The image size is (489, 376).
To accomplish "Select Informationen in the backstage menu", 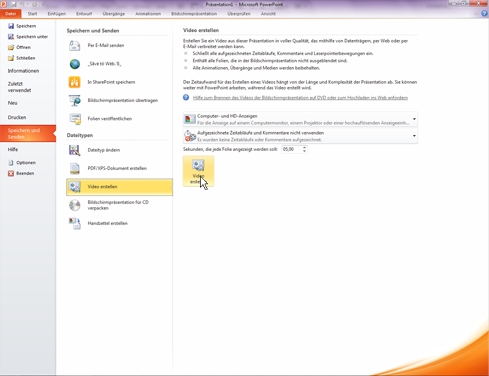I will click(x=23, y=71).
